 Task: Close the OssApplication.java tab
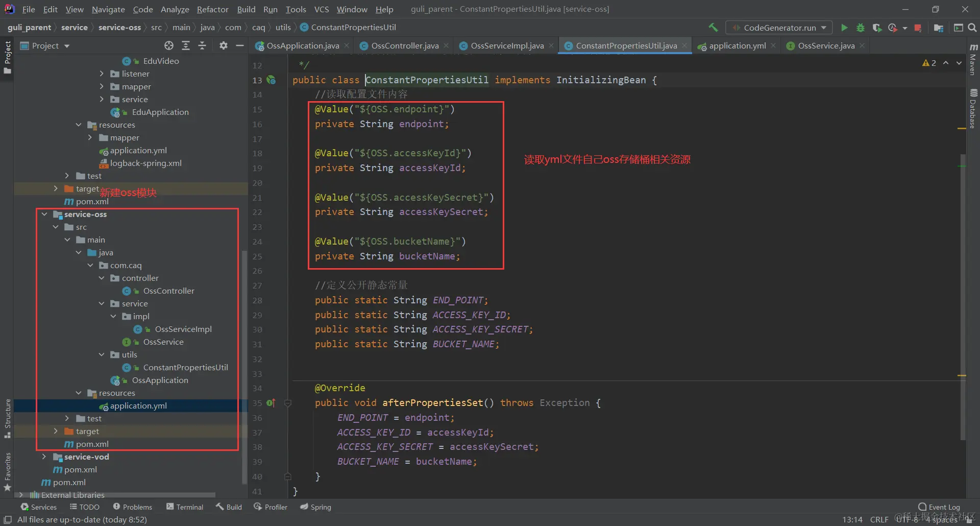coord(347,45)
